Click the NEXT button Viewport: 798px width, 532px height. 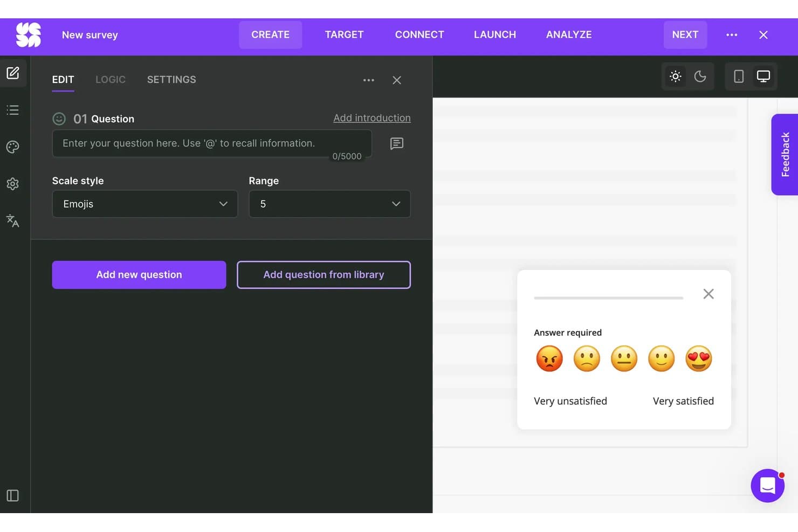pos(685,35)
